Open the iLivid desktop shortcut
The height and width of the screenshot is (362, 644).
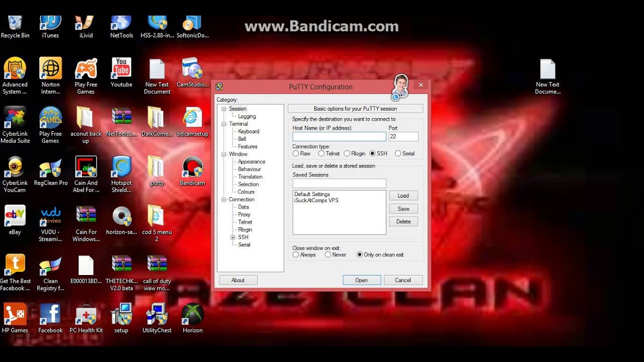[86, 27]
